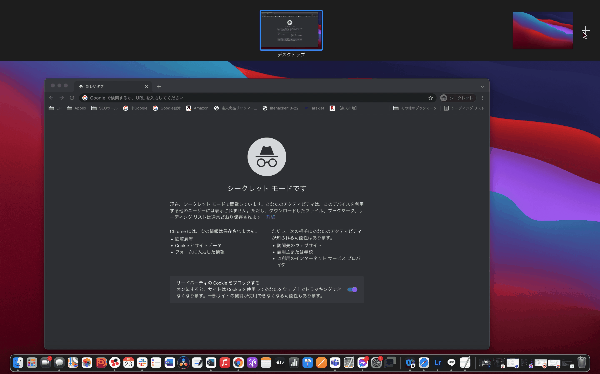Open the Messages app in the Dock
This screenshot has height=374, width=600.
(59, 362)
